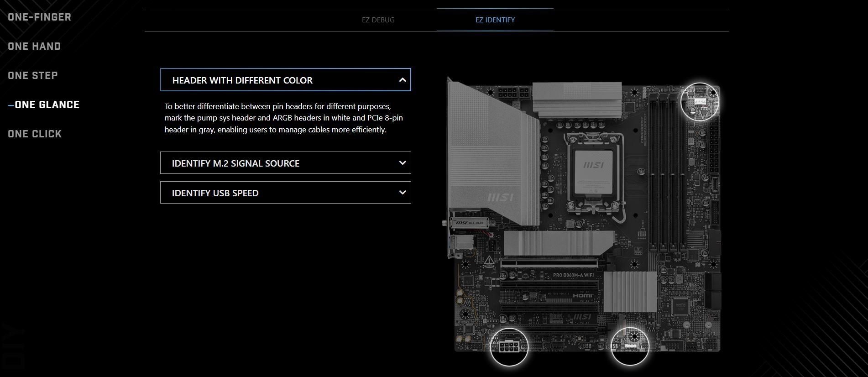
Task: Select the ONE GLANCE section
Action: point(47,105)
